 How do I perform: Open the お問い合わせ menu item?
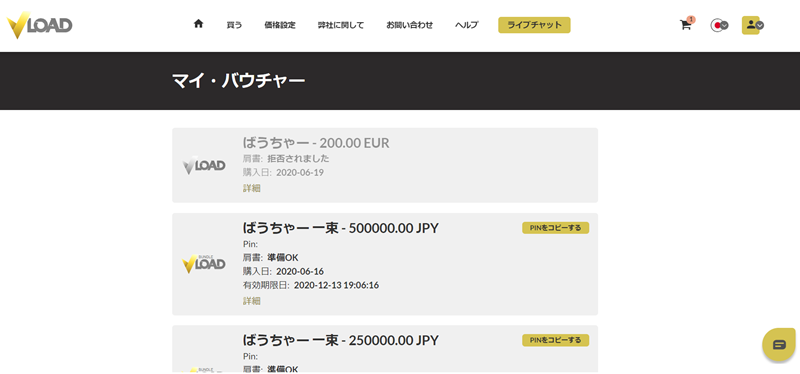pos(410,25)
